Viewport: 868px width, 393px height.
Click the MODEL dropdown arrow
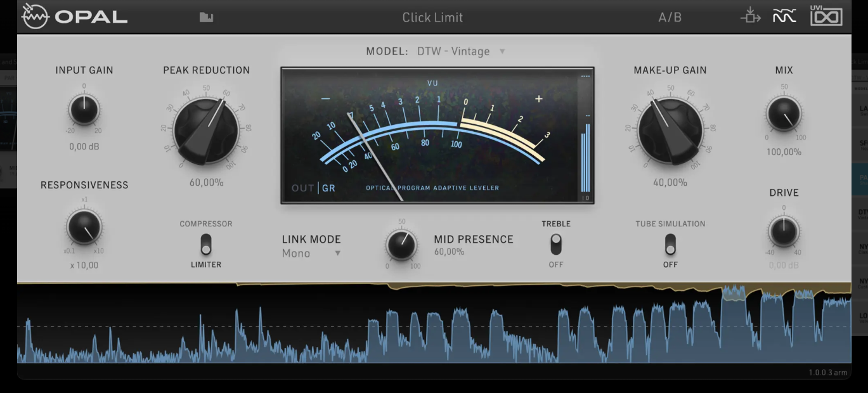pos(502,51)
